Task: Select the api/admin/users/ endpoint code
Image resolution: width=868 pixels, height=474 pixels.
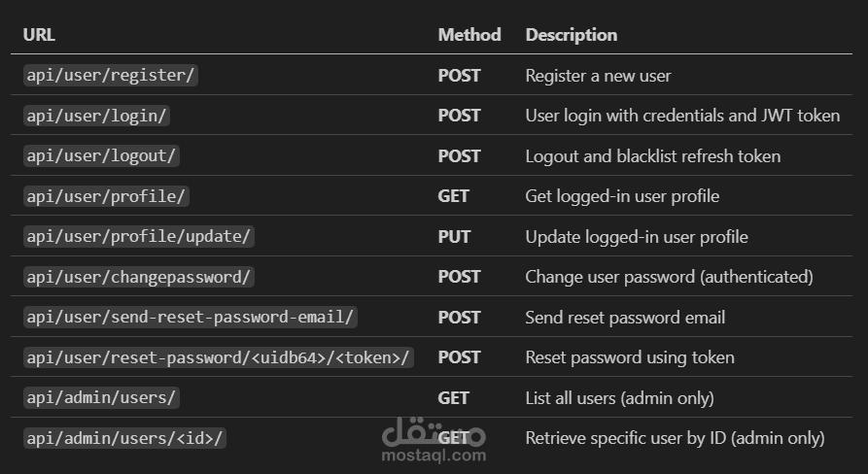Action: click(x=102, y=398)
